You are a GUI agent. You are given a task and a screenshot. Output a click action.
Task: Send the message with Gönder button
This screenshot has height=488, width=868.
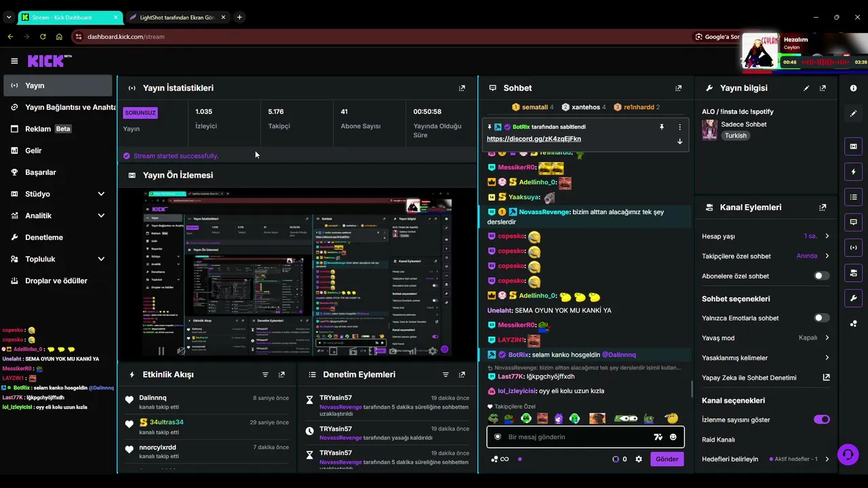coord(667,459)
